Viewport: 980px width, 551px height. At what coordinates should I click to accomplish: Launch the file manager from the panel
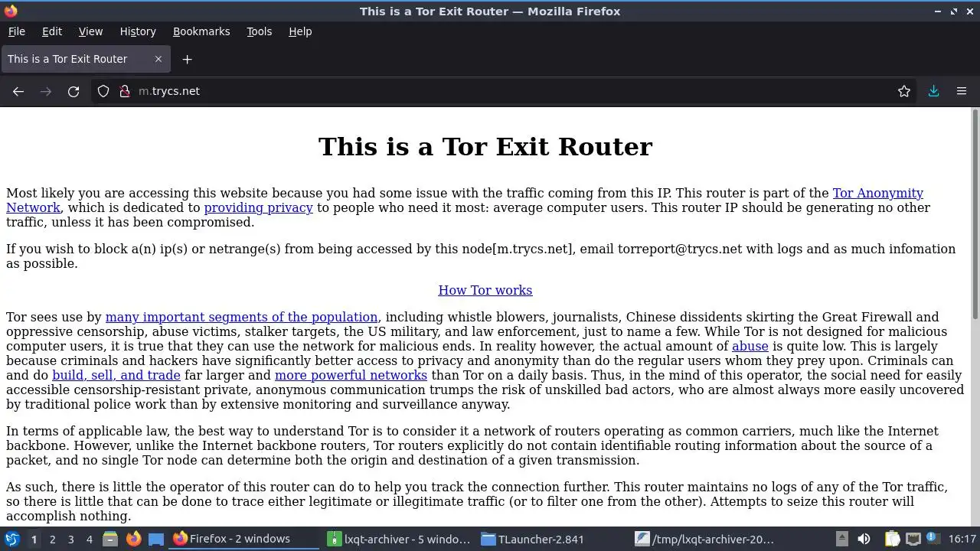tap(110, 539)
